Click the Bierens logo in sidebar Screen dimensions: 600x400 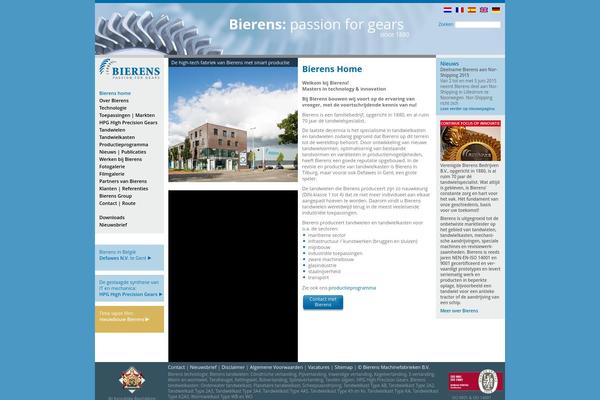(129, 69)
